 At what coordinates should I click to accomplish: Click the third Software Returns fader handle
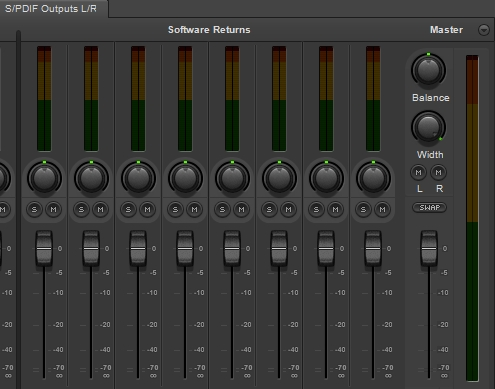(x=138, y=248)
